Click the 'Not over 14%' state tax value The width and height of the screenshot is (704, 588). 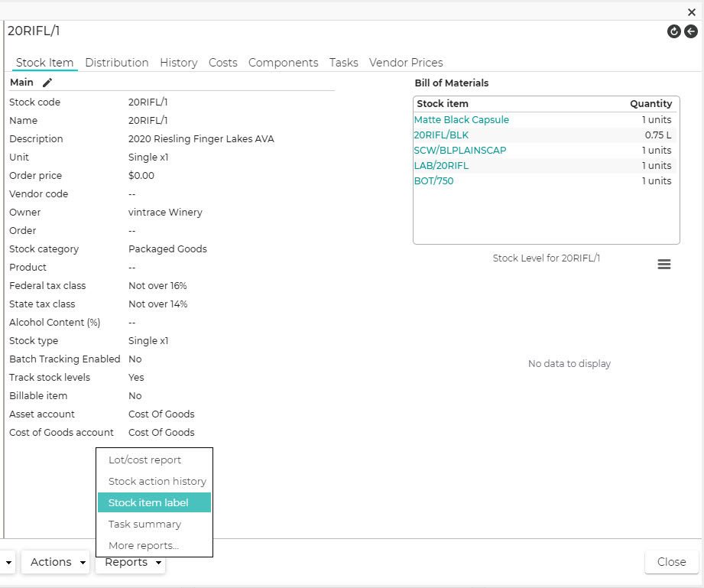[x=157, y=304]
